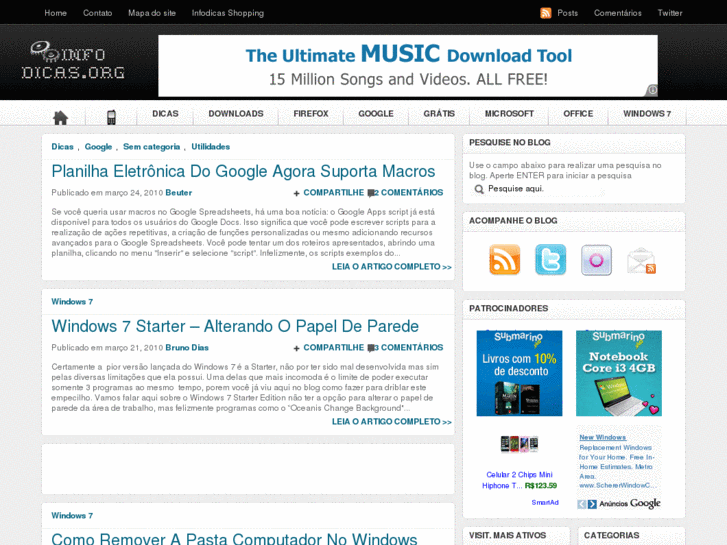Open the www.SchererWindowC... ad URL

618,486
